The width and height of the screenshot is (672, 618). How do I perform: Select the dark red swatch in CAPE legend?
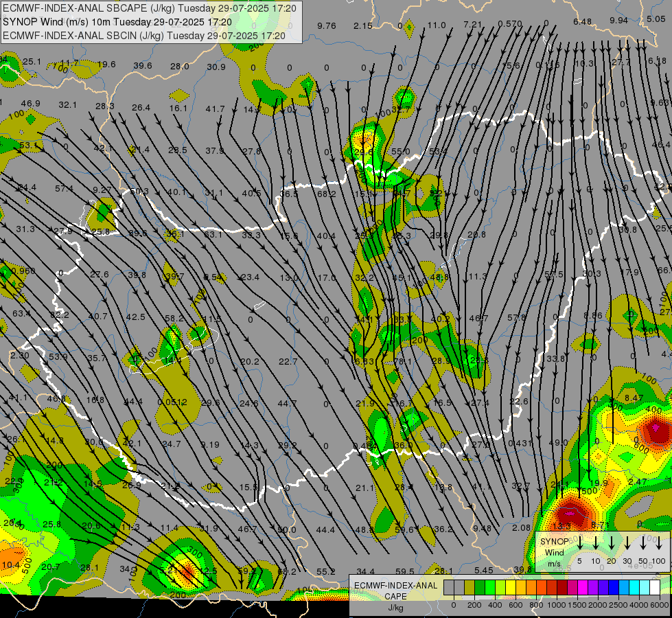(562, 588)
